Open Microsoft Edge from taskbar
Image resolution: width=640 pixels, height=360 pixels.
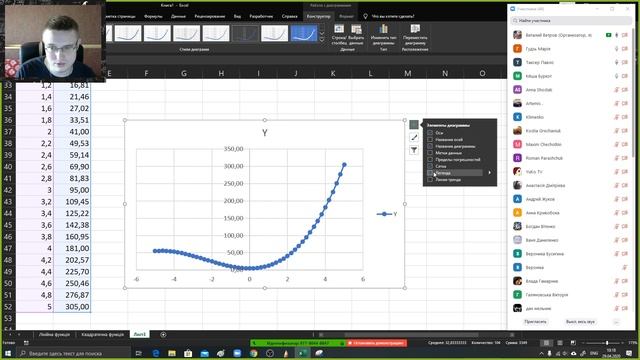156,353
